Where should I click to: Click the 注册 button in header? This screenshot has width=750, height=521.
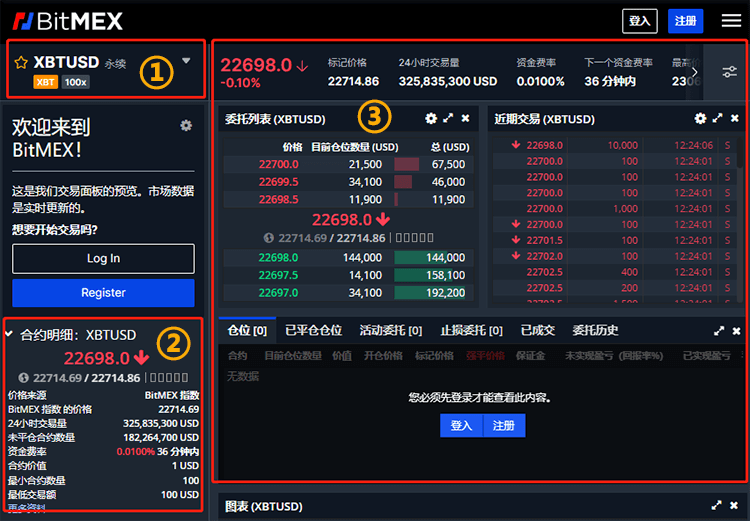click(685, 21)
